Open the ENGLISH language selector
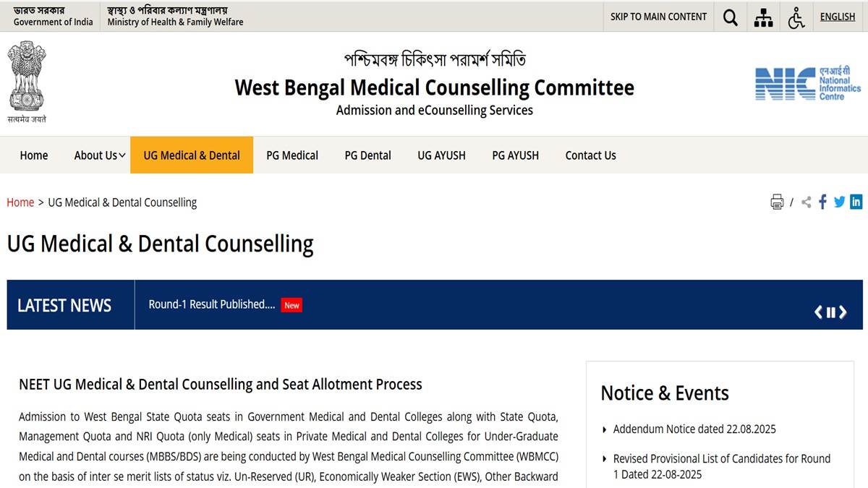The height and width of the screenshot is (488, 868). pyautogui.click(x=838, y=17)
